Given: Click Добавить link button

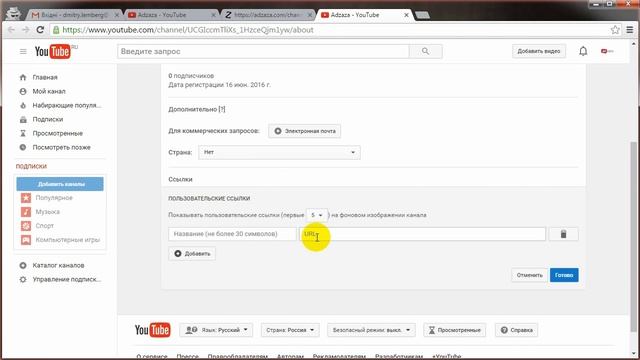Looking at the screenshot, I should (192, 253).
